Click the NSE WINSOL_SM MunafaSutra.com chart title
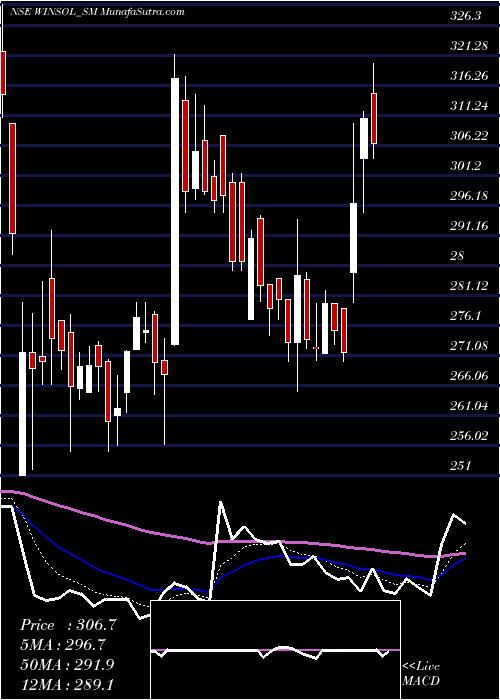 [x=97, y=11]
